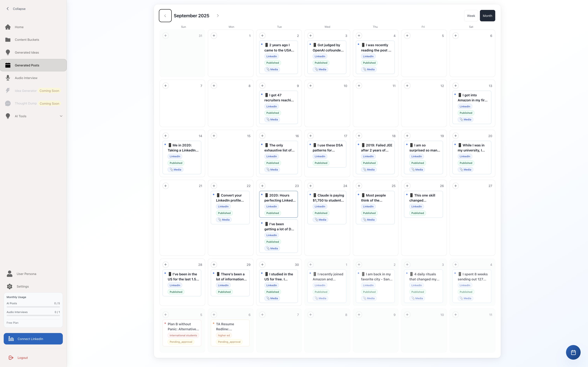Open 'Claude is paying $1,750' post card
The image size is (588, 367).
click(328, 198)
